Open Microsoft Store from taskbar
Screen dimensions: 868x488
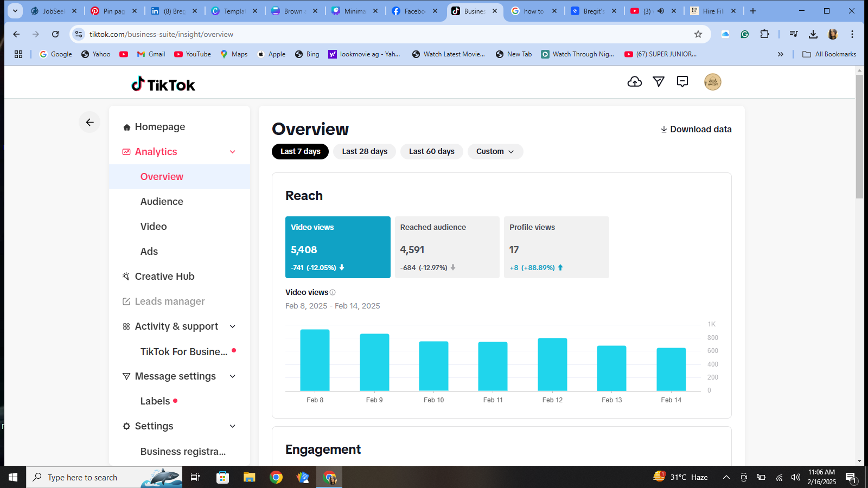click(222, 477)
